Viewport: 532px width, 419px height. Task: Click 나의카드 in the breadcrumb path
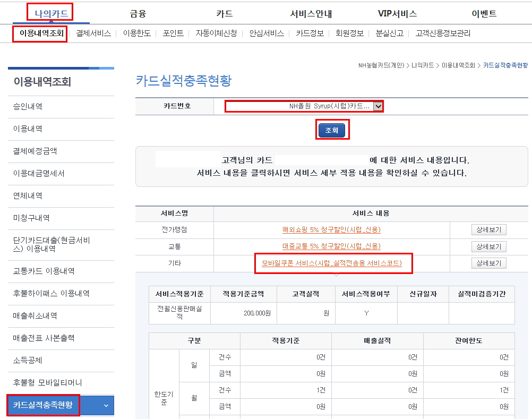(x=423, y=65)
